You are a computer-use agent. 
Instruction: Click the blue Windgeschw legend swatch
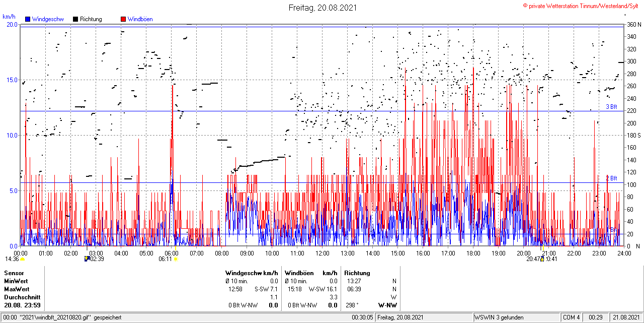pyautogui.click(x=28, y=19)
